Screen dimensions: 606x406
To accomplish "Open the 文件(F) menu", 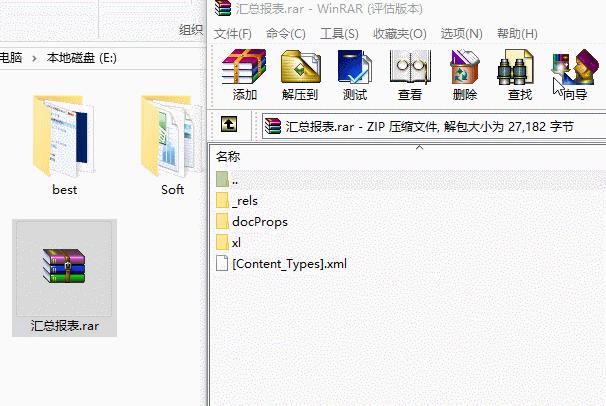I will (x=233, y=34).
